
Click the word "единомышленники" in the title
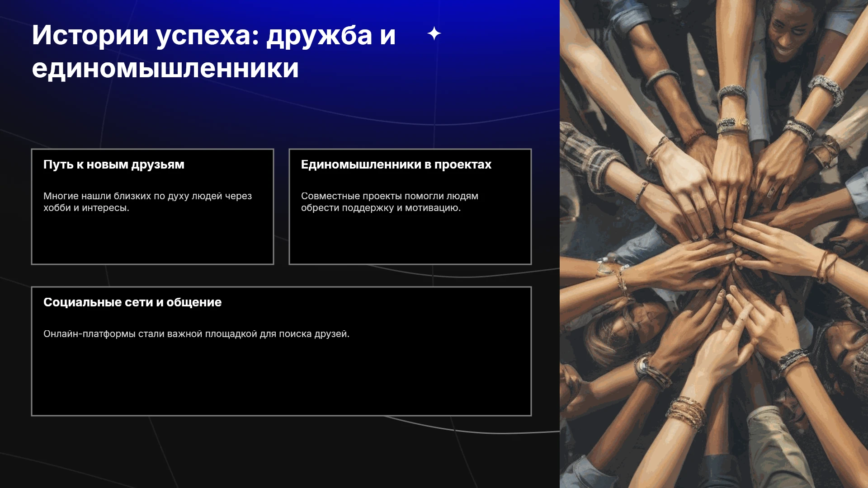[x=165, y=68]
